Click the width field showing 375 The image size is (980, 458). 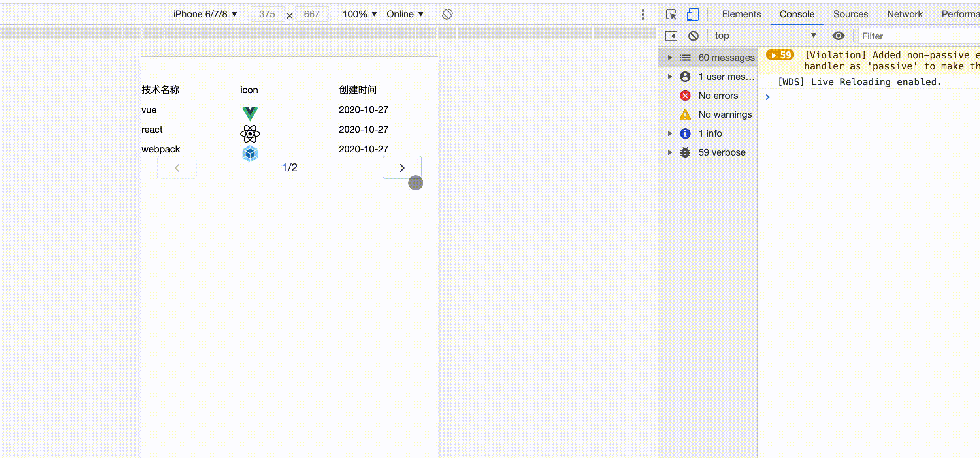pyautogui.click(x=267, y=14)
